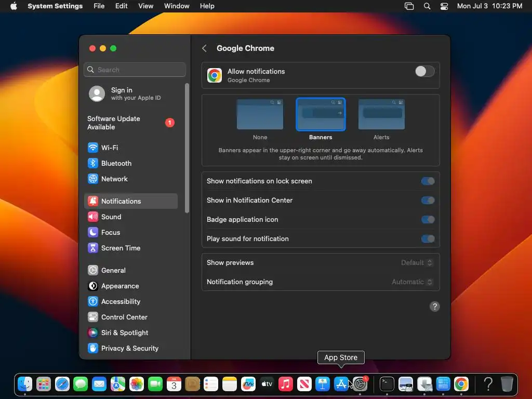This screenshot has width=532, height=399.
Task: Open Wi-Fi settings in sidebar
Action: [x=130, y=148]
